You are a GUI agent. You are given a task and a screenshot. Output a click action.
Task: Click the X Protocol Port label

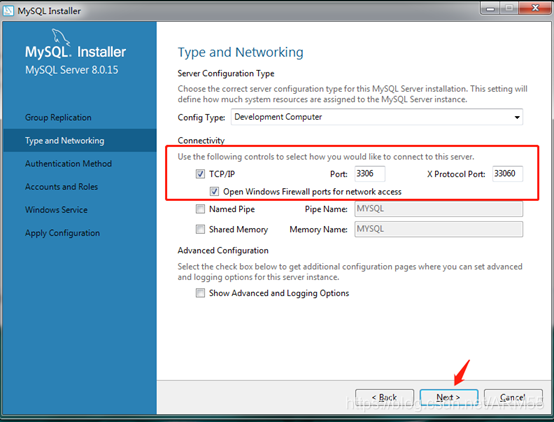point(456,174)
